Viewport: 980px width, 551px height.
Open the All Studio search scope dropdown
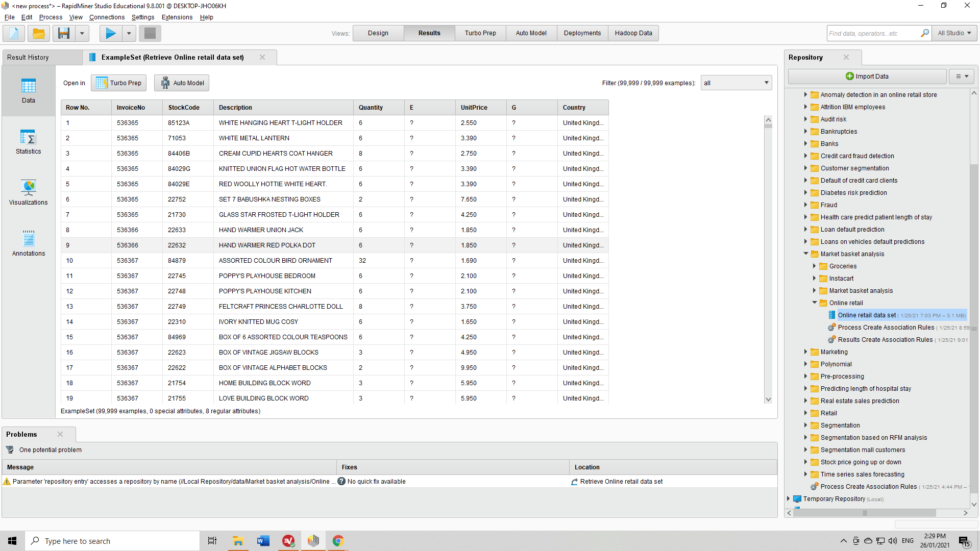(x=954, y=33)
